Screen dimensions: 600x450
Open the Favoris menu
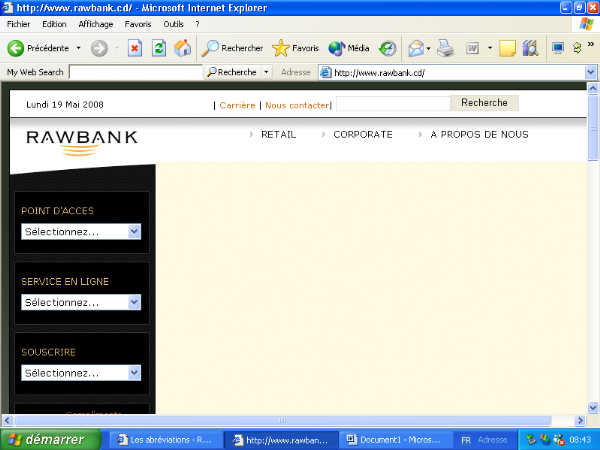tap(138, 24)
